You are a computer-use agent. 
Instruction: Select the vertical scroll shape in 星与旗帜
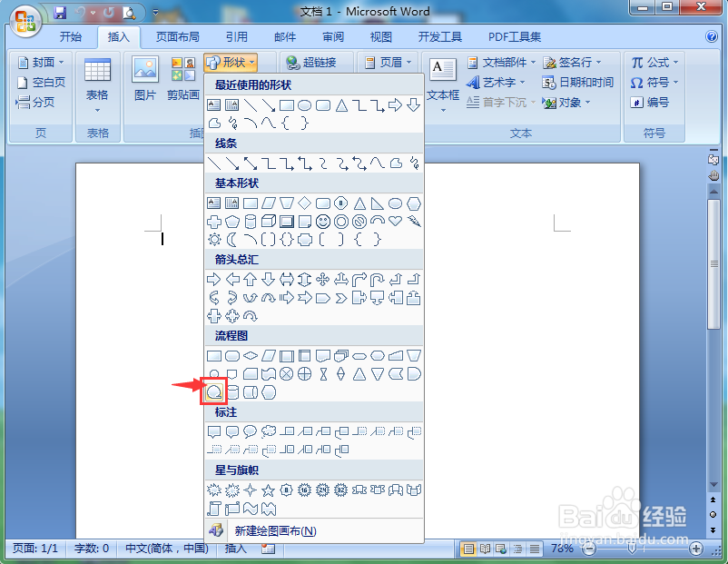point(214,509)
